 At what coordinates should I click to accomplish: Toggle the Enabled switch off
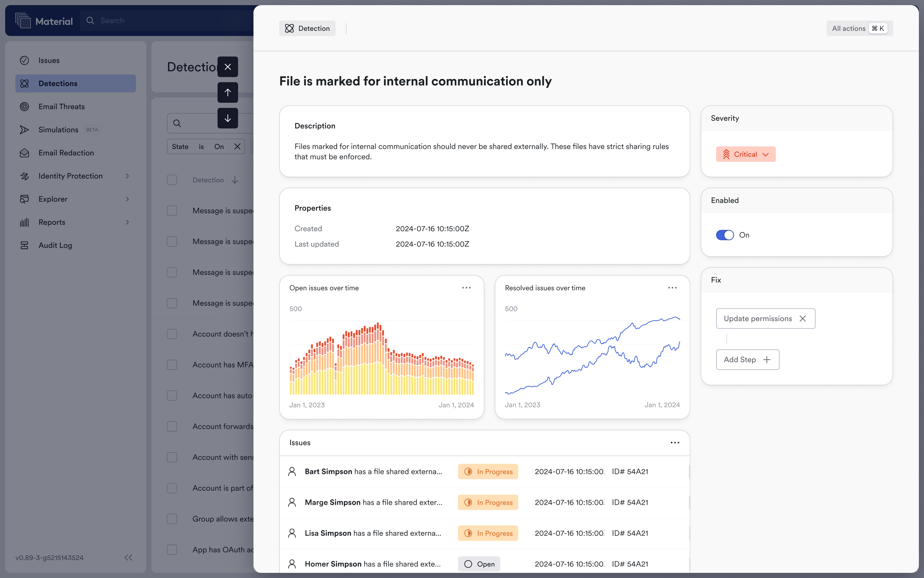pos(725,235)
